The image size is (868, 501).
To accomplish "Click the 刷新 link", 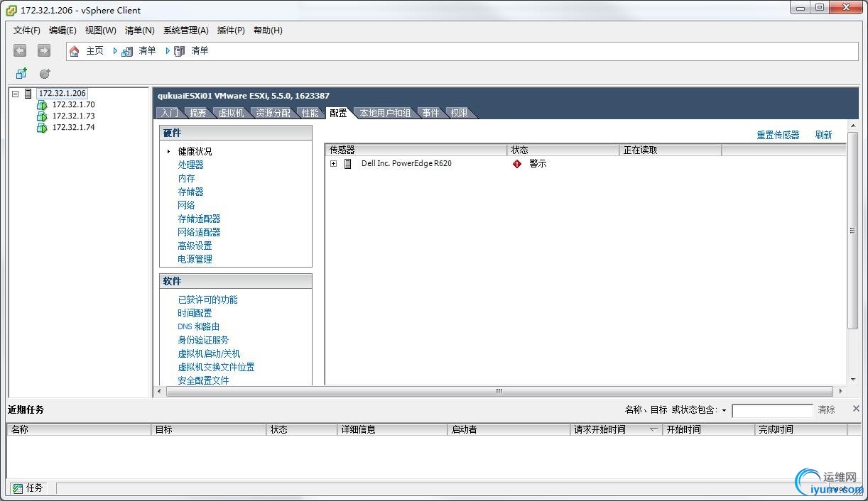I will (824, 135).
